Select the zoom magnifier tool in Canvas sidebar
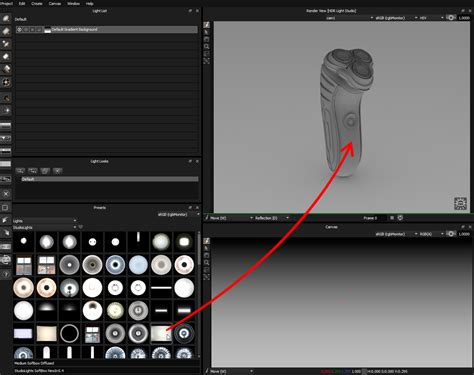Screen dimensions: 474x375 pyautogui.click(x=207, y=263)
